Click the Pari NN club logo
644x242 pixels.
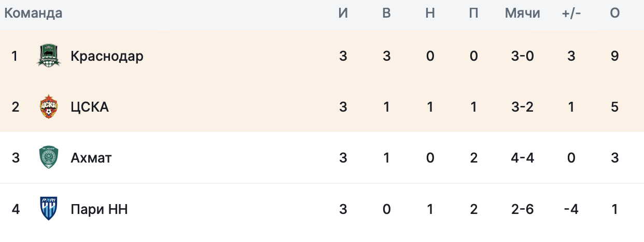click(x=49, y=209)
